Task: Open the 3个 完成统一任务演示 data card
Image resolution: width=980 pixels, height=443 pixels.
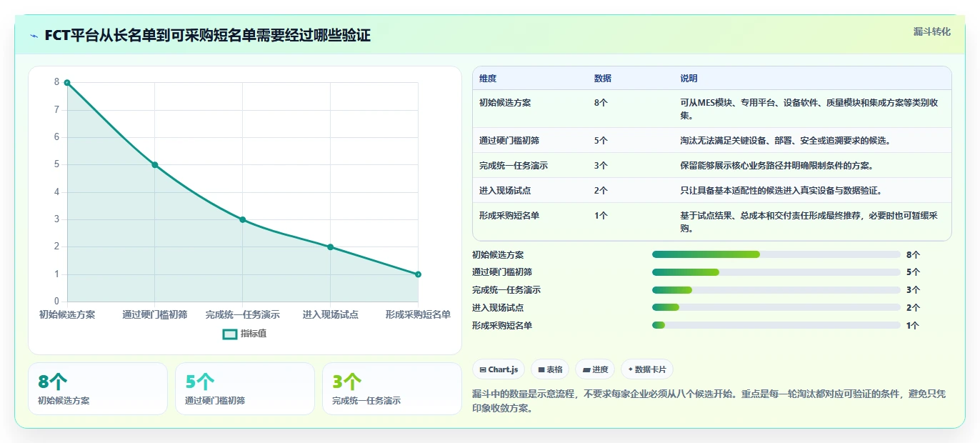Action: (x=392, y=389)
